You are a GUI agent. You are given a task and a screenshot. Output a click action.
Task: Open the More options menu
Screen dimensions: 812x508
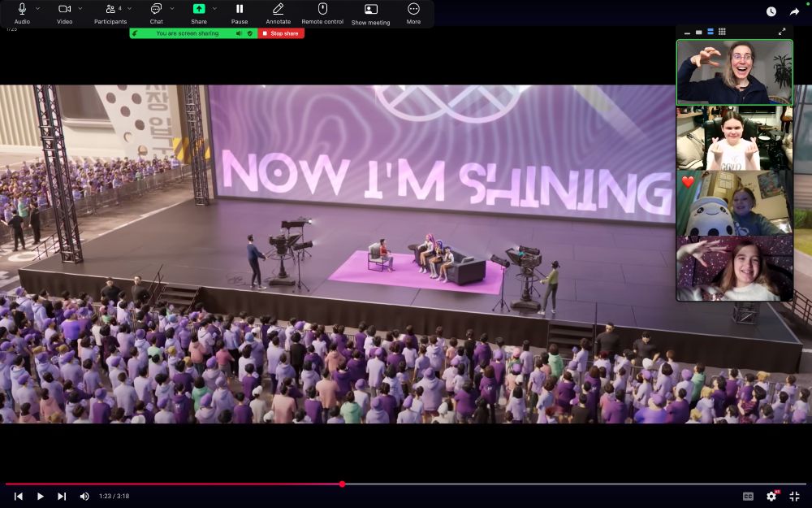[x=413, y=9]
